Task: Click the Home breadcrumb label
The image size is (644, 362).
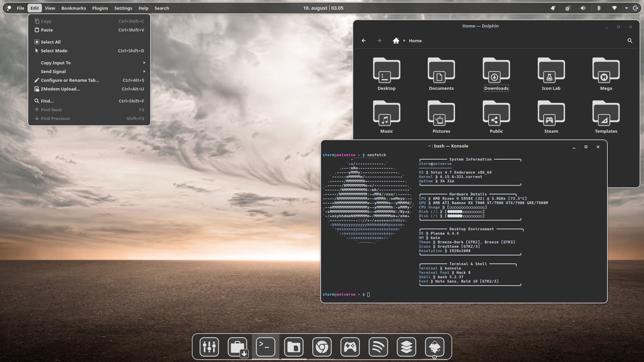Action: coord(415,41)
